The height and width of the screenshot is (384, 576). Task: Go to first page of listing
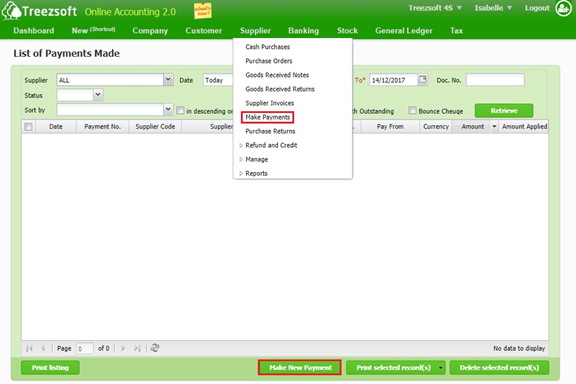pyautogui.click(x=29, y=348)
